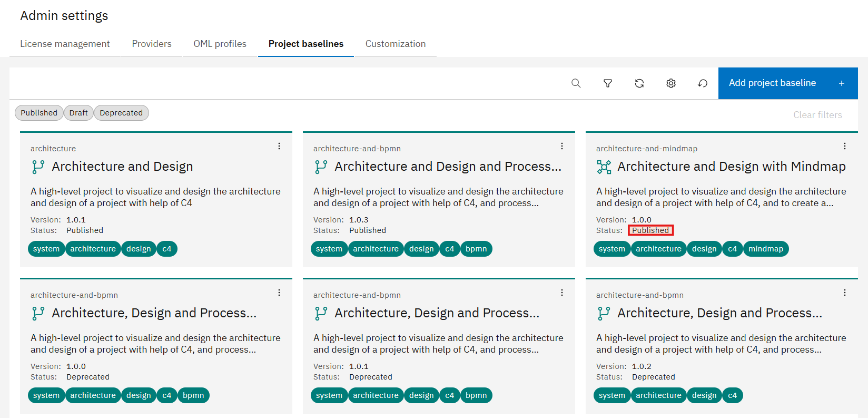Open the filter funnel icon

tap(608, 83)
